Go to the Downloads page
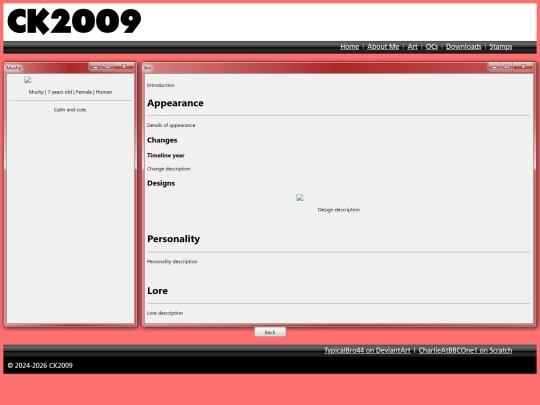The width and height of the screenshot is (540, 405). (x=464, y=46)
